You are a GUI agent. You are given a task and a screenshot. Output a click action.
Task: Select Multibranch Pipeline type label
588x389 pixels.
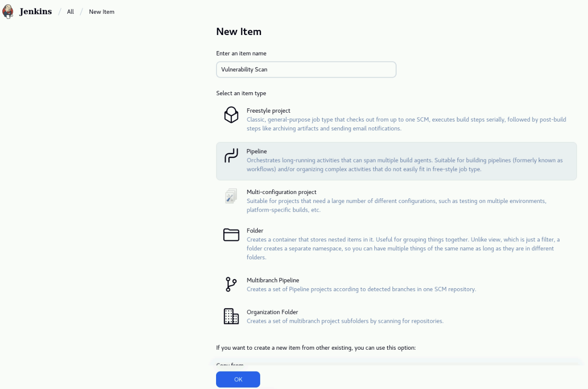pyautogui.click(x=273, y=280)
